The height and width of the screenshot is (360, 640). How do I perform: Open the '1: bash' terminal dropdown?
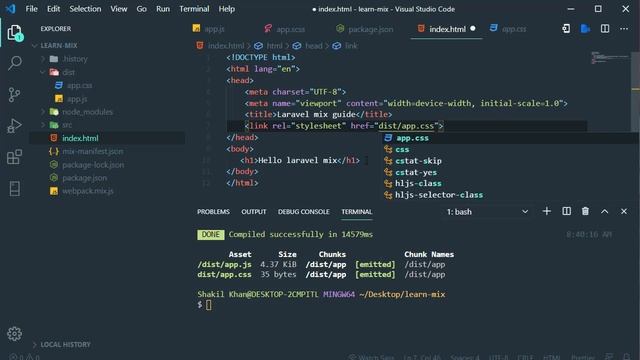click(x=487, y=211)
